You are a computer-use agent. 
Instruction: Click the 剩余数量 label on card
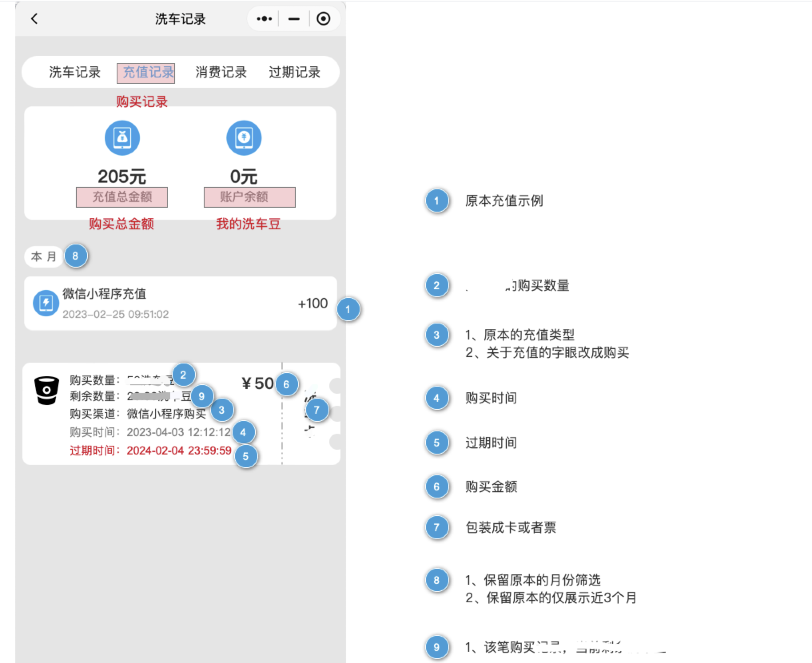(94, 396)
